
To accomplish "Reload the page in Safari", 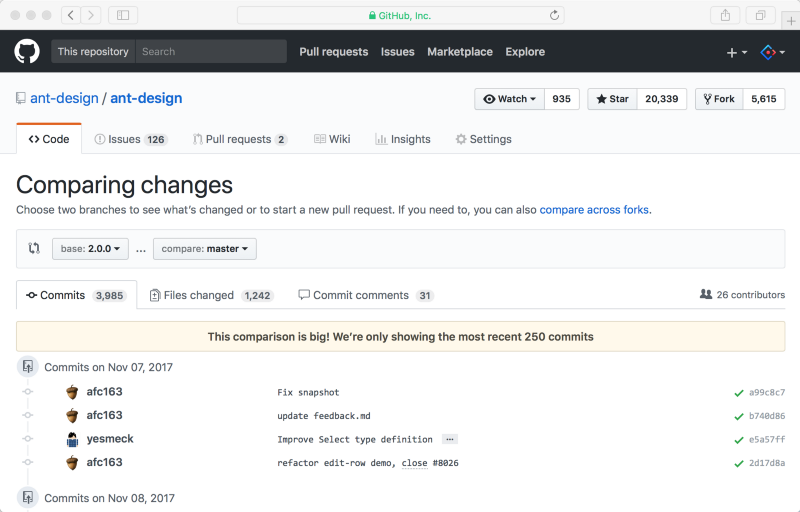I will click(x=555, y=15).
